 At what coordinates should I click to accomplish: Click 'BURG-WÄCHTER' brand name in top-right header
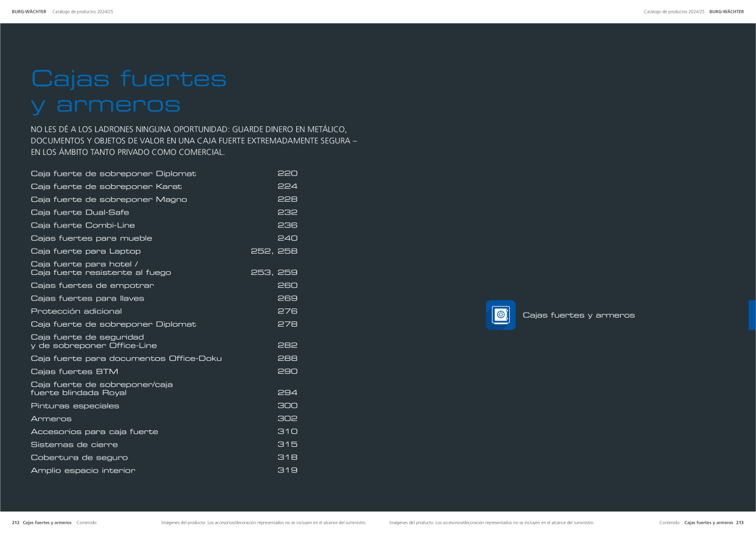click(x=727, y=12)
